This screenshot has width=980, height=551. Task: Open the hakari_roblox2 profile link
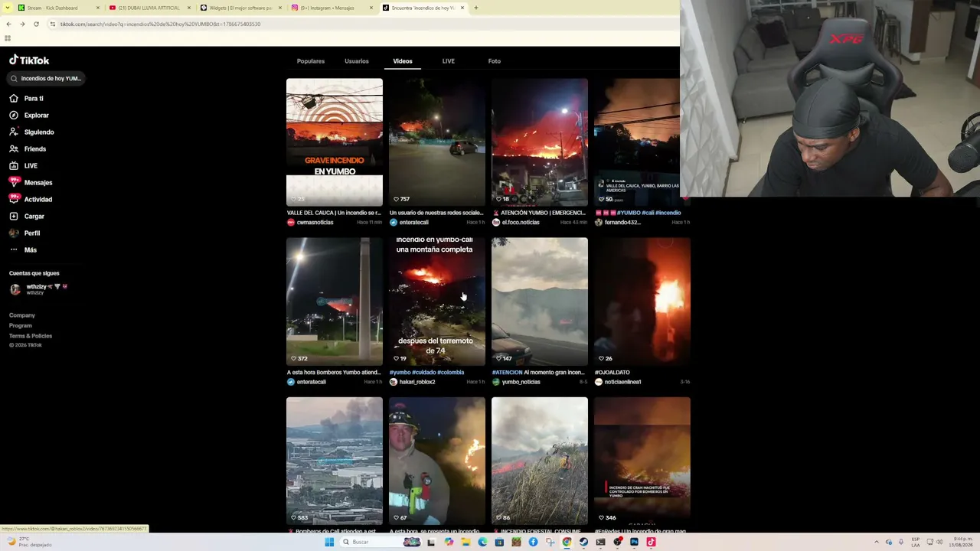[417, 382]
